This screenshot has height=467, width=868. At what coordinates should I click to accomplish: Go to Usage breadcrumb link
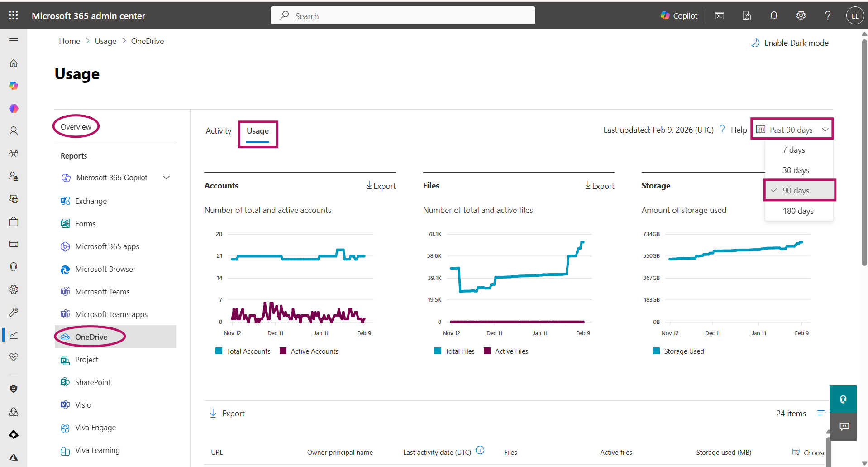pyautogui.click(x=105, y=41)
